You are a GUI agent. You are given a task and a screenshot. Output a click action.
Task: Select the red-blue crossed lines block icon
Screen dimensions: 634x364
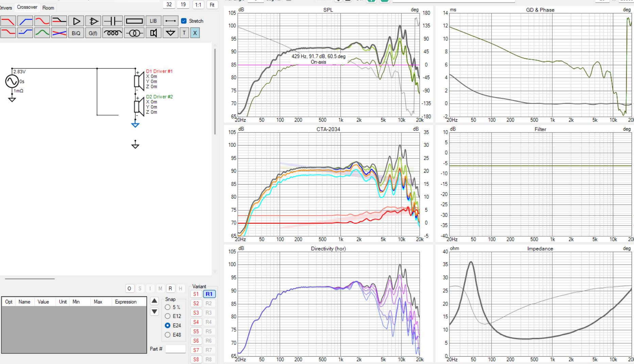[59, 33]
